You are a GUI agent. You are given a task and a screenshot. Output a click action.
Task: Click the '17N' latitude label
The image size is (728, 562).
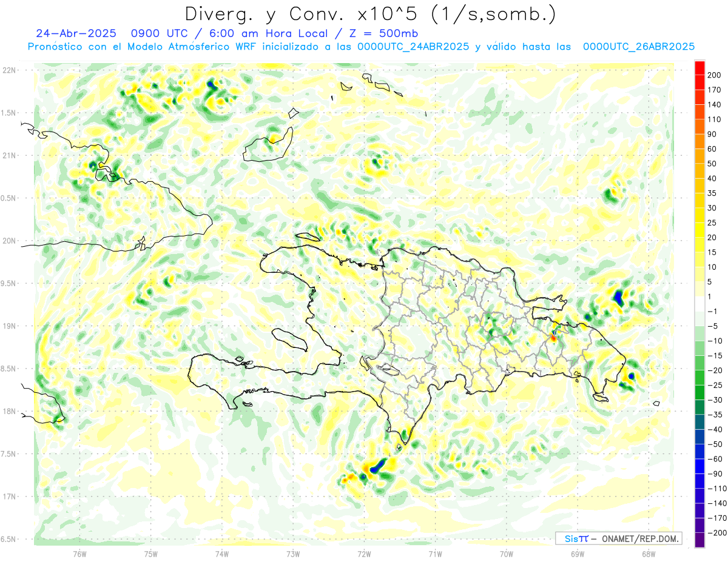pyautogui.click(x=10, y=497)
